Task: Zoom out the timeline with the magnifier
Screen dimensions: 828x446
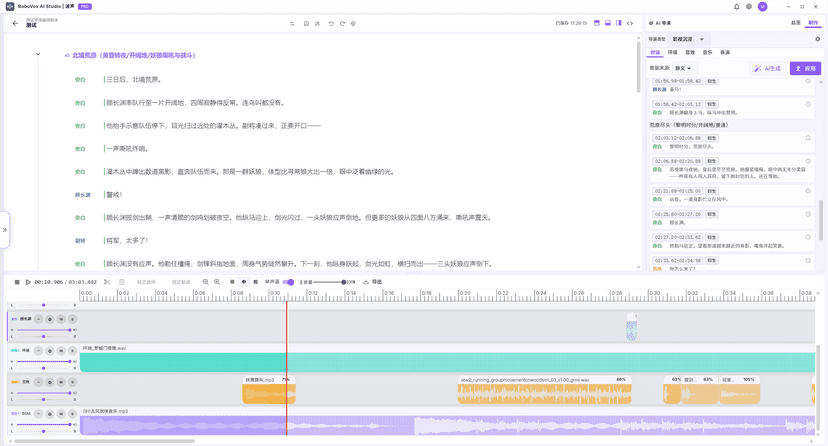Action: (x=206, y=282)
